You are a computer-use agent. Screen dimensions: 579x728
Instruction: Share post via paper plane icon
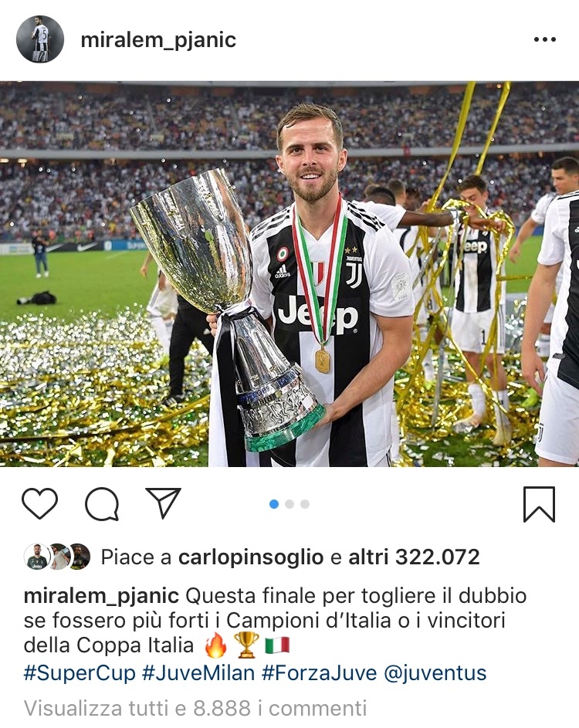click(x=164, y=503)
